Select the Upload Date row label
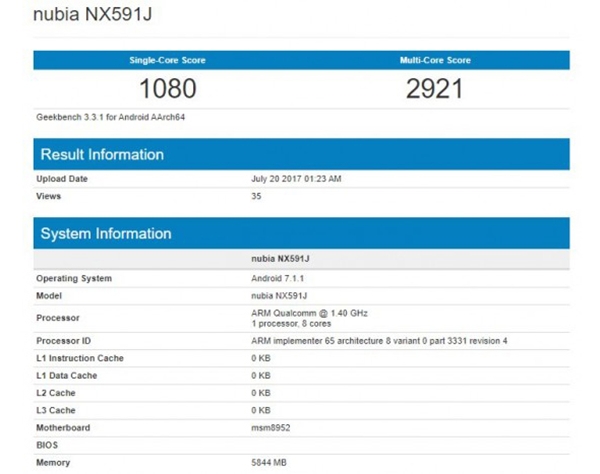 point(63,179)
